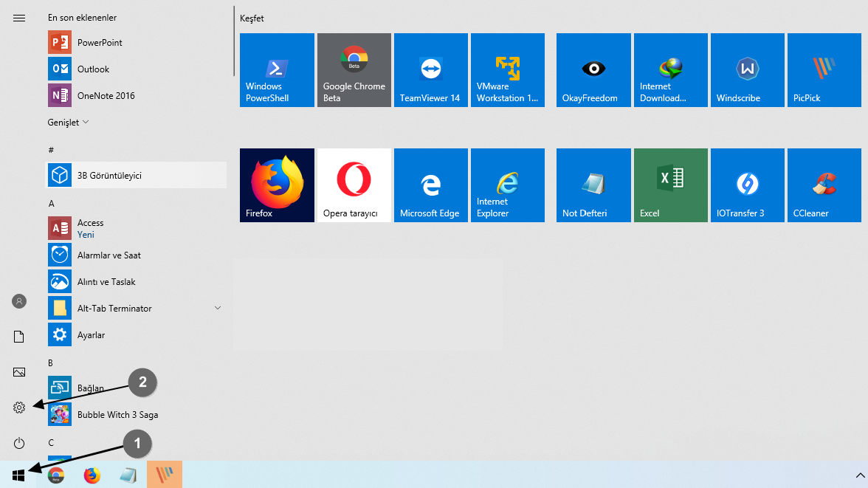Image resolution: width=868 pixels, height=488 pixels.
Task: Switch to PicPick on the taskbar
Action: coord(165,475)
